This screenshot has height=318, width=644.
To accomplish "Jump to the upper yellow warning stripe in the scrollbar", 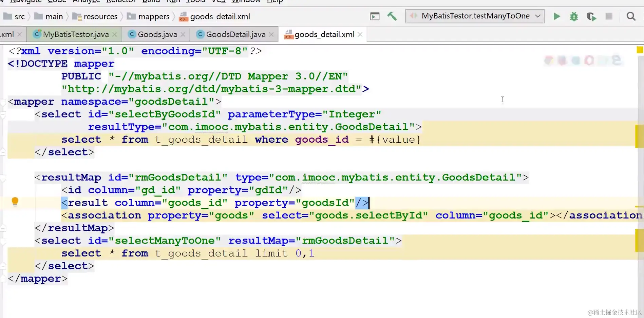I will coord(640,136).
